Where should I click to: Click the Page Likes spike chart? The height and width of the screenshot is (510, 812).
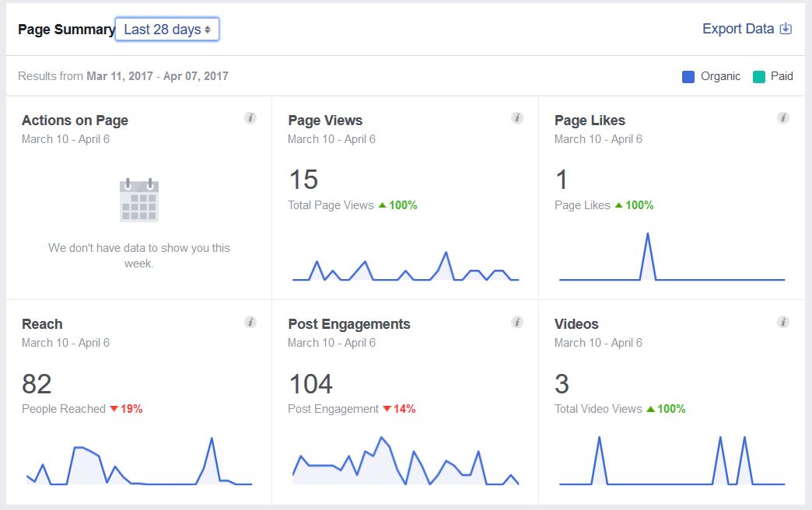(672, 257)
